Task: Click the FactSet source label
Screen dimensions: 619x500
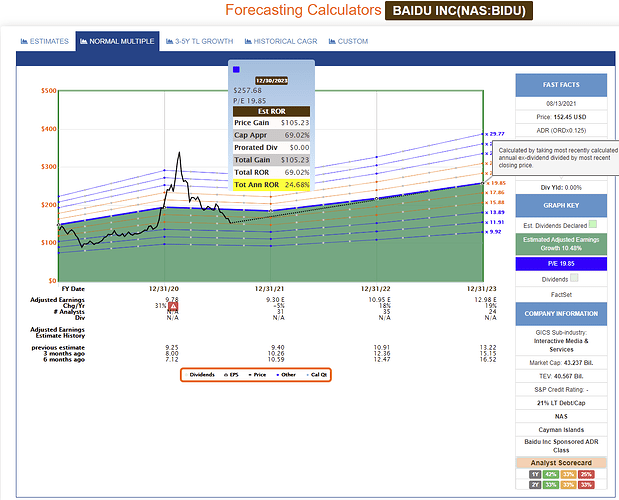Action: point(561,294)
